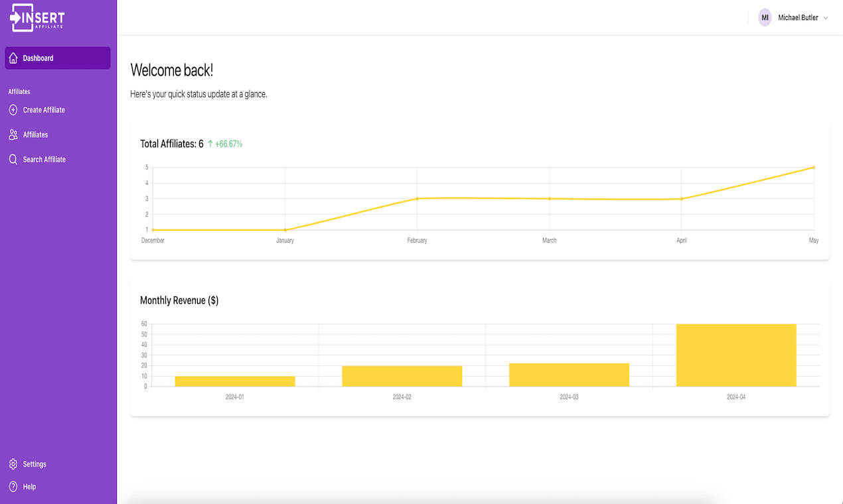Click the Create Affiliate plus icon
Screen dimensions: 843x504
coord(13,110)
